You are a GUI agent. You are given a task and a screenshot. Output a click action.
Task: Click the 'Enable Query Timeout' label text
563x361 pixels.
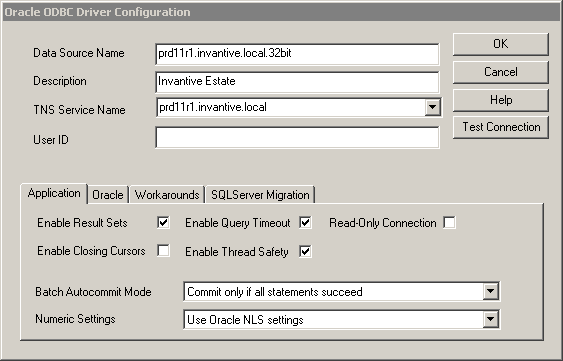pyautogui.click(x=237, y=223)
